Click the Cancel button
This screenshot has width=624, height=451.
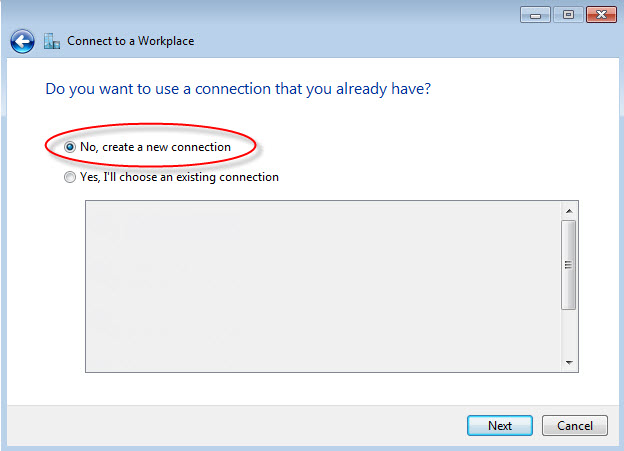[575, 426]
